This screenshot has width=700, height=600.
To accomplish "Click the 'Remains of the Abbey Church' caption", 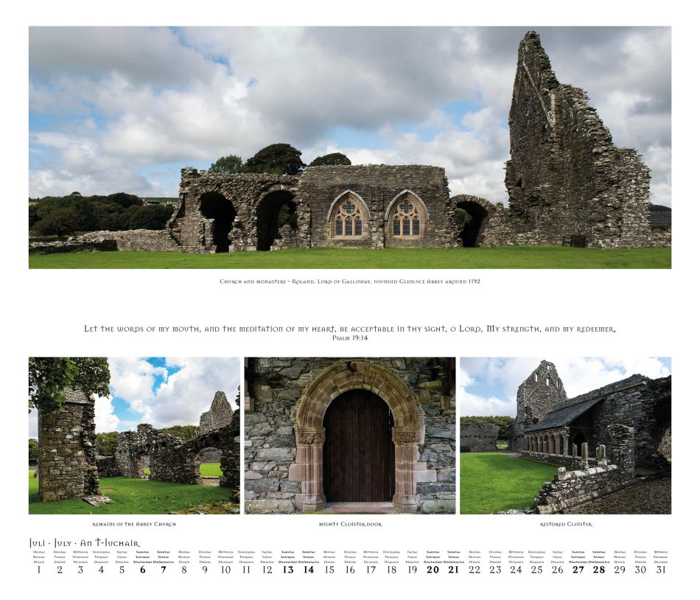I will click(x=134, y=524).
